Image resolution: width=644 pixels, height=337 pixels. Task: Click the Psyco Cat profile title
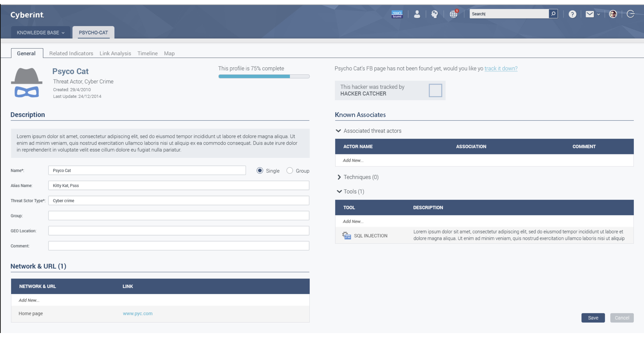tap(70, 71)
